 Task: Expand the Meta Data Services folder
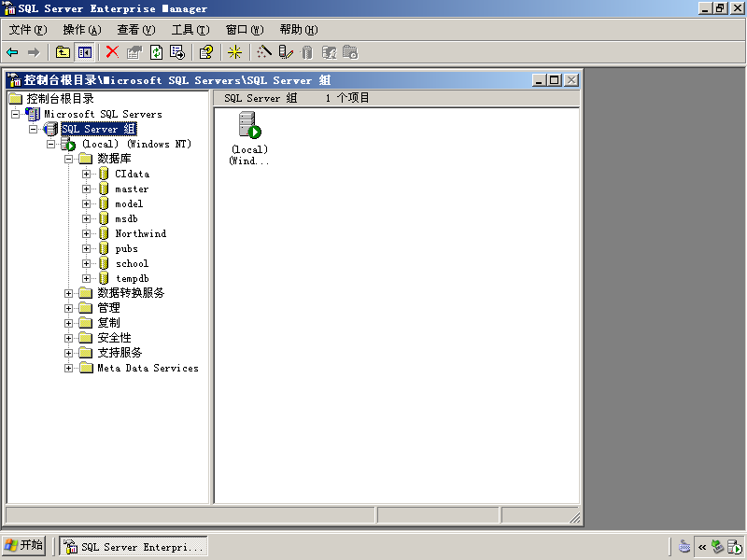[x=68, y=368]
